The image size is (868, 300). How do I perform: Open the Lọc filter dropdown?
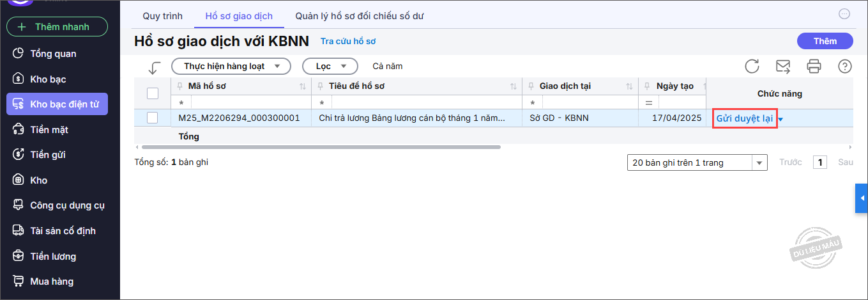pos(330,66)
